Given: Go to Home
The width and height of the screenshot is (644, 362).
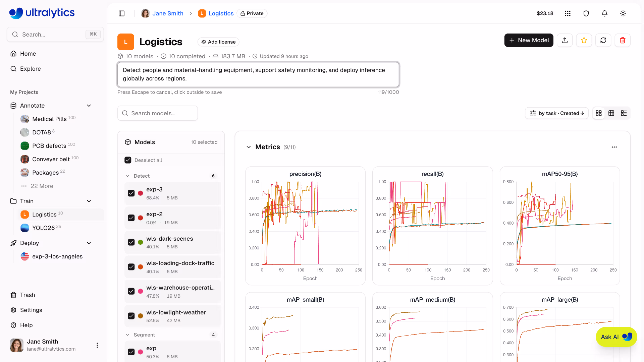Looking at the screenshot, I should pyautogui.click(x=28, y=54).
